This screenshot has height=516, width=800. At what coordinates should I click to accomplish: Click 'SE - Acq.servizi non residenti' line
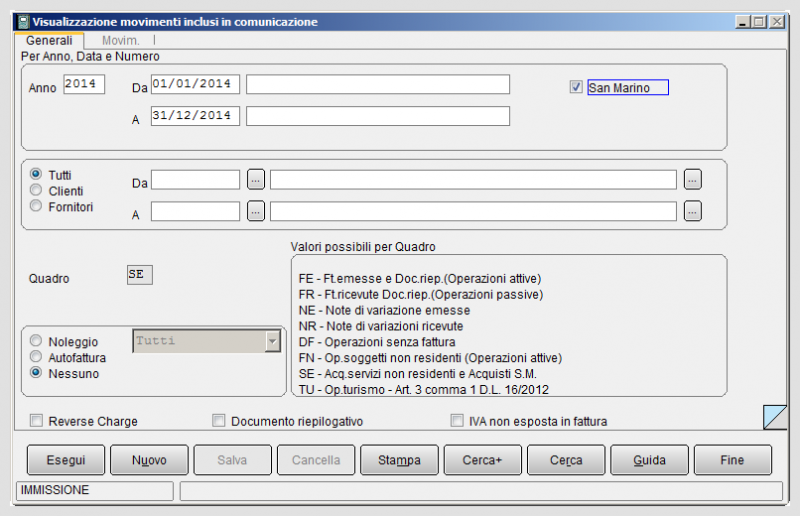[417, 374]
